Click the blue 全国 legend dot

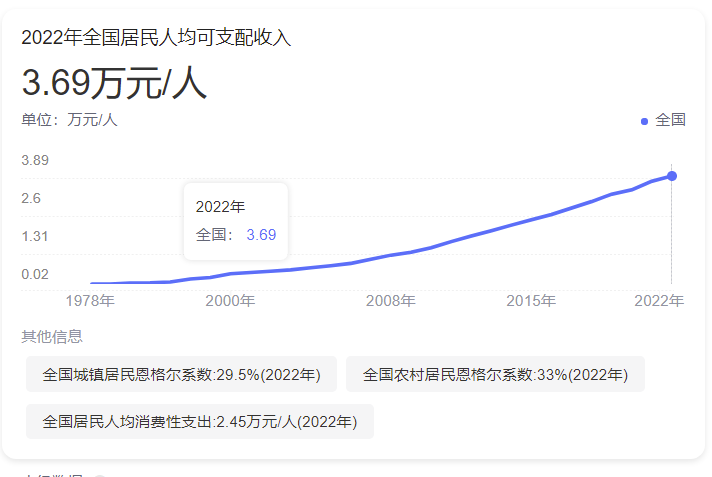pyautogui.click(x=644, y=121)
